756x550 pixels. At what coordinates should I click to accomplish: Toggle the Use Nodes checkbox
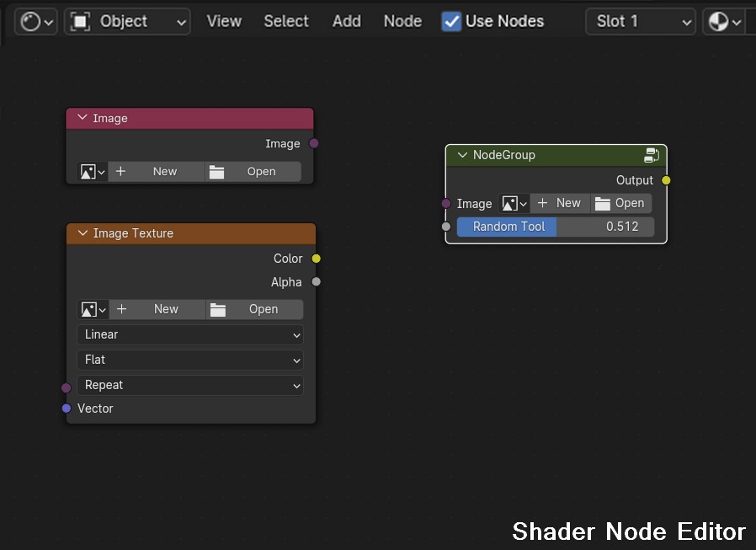451,22
